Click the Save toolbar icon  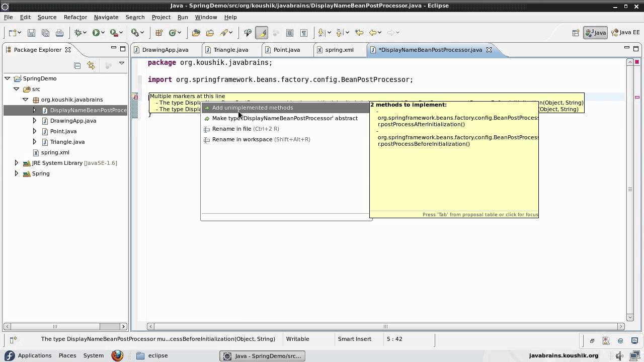coord(31,33)
